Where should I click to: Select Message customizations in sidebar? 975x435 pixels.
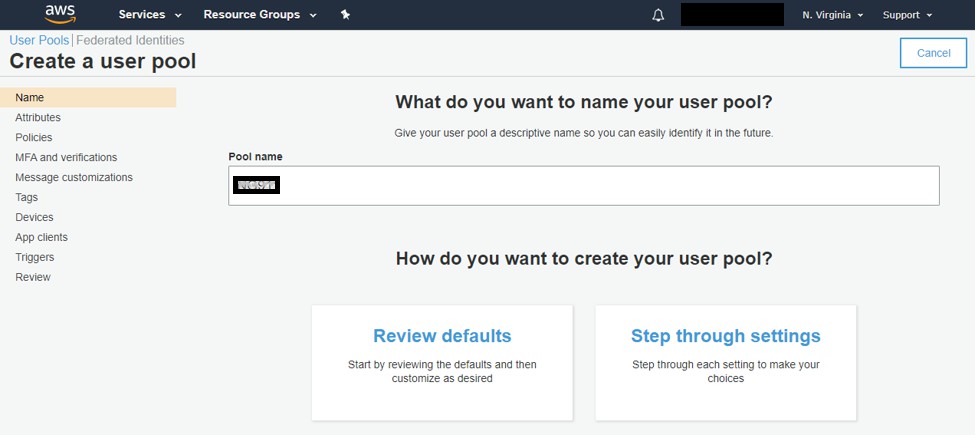[x=74, y=177]
